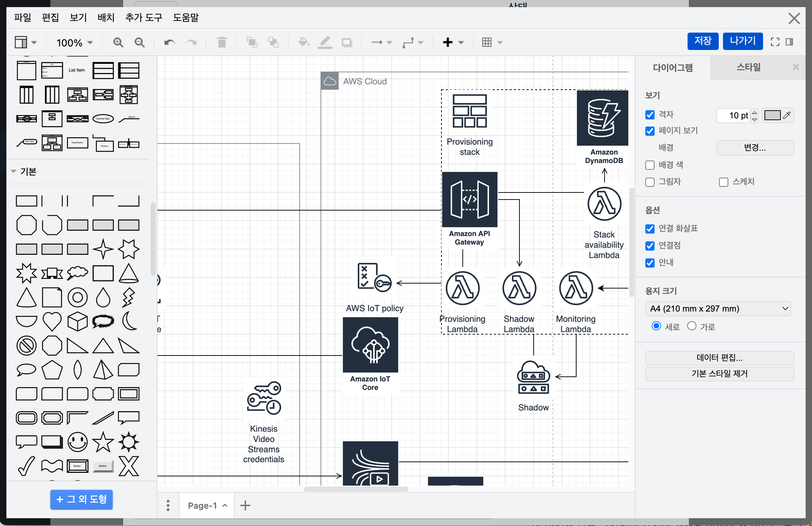Select the heart shape
The image size is (812, 526).
click(52, 321)
